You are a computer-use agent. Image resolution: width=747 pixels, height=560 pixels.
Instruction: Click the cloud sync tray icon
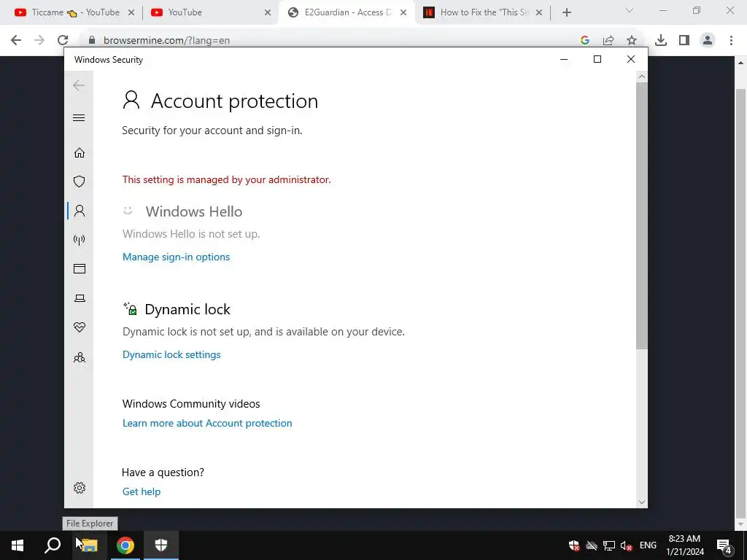[x=591, y=545]
